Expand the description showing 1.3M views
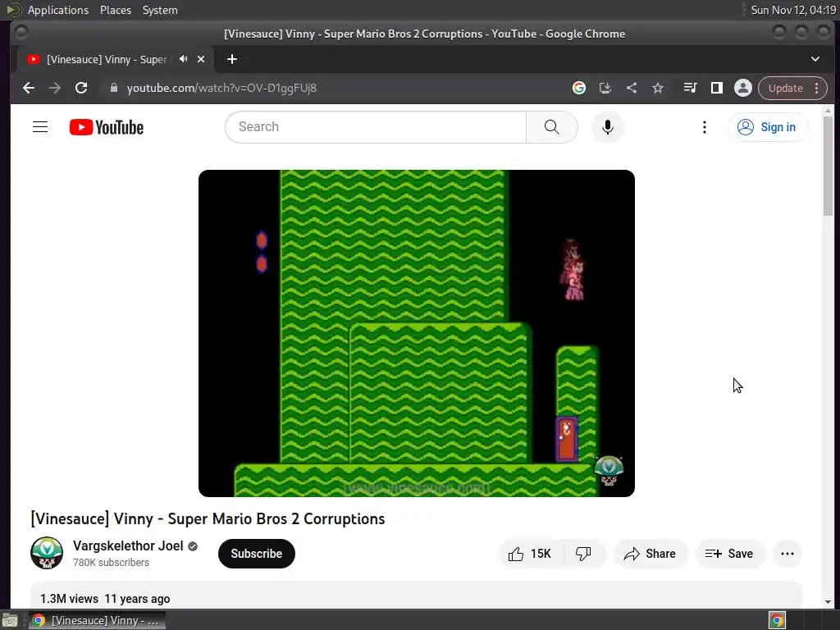The image size is (840, 630). (416, 596)
